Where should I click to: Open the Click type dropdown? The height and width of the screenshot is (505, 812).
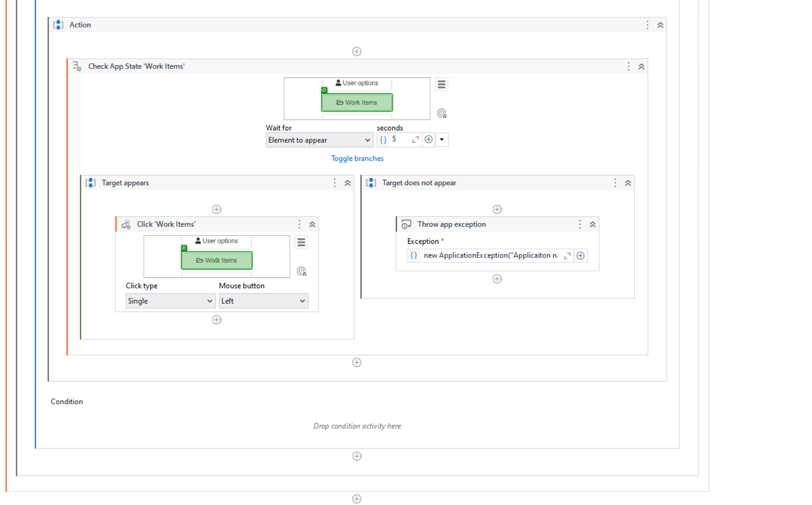click(170, 301)
